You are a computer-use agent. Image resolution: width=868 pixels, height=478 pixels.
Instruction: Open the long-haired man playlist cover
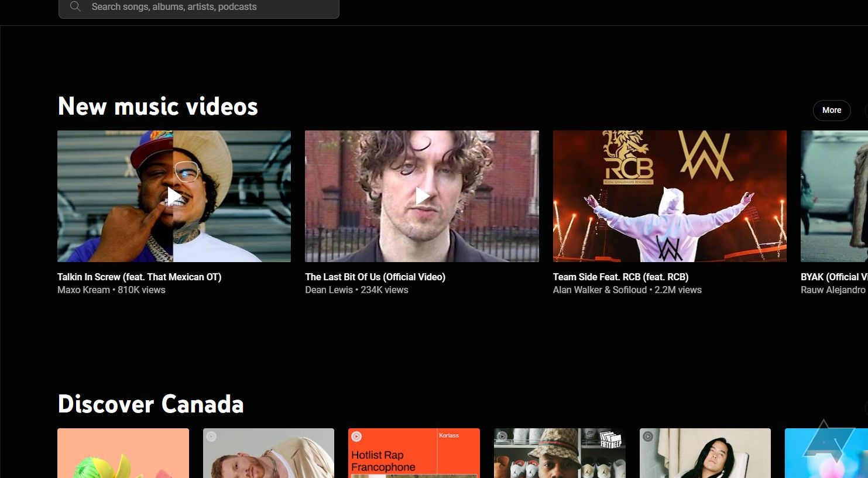(x=705, y=453)
